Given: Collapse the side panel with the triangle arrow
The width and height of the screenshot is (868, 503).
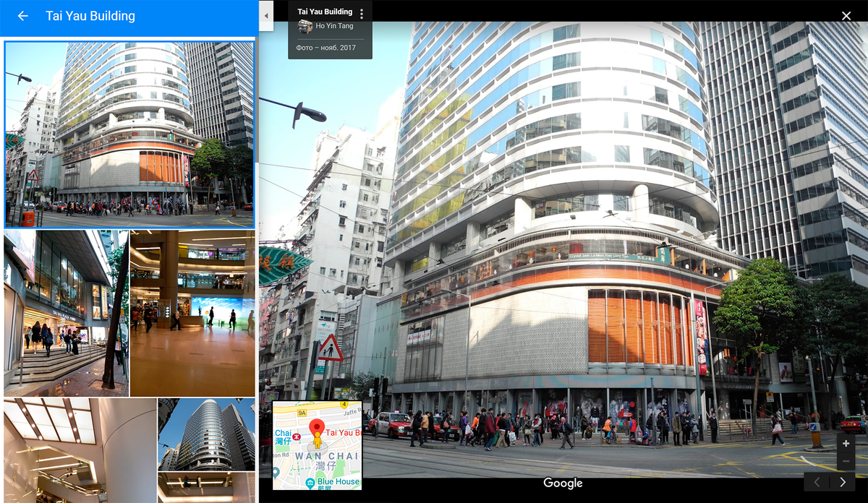Looking at the screenshot, I should coord(266,15).
